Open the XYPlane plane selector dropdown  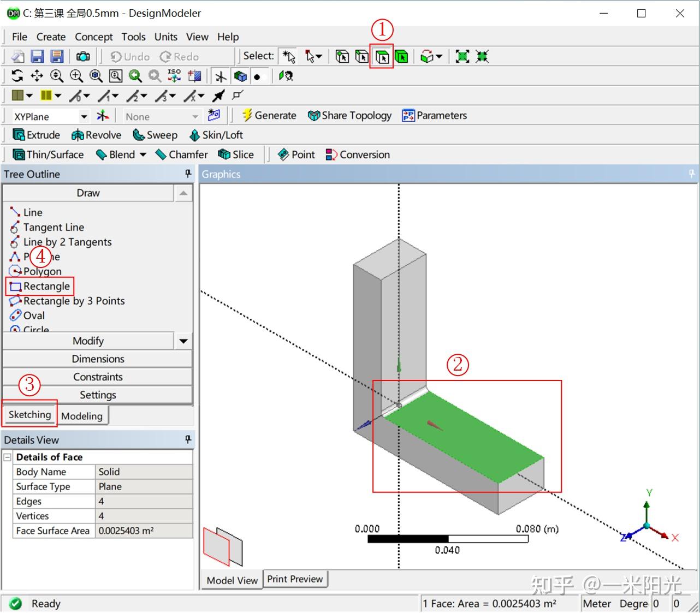coord(84,116)
